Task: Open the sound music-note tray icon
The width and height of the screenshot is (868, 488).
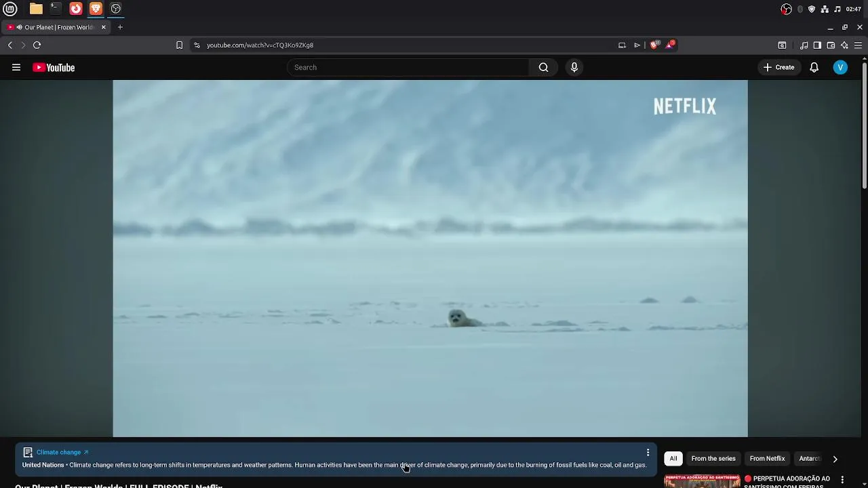Action: tap(837, 9)
